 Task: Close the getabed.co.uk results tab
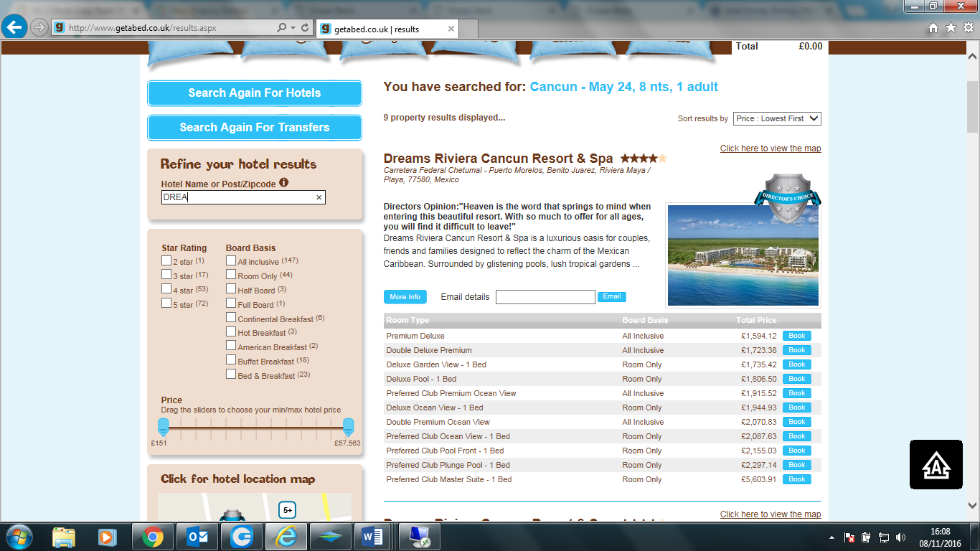click(x=451, y=29)
